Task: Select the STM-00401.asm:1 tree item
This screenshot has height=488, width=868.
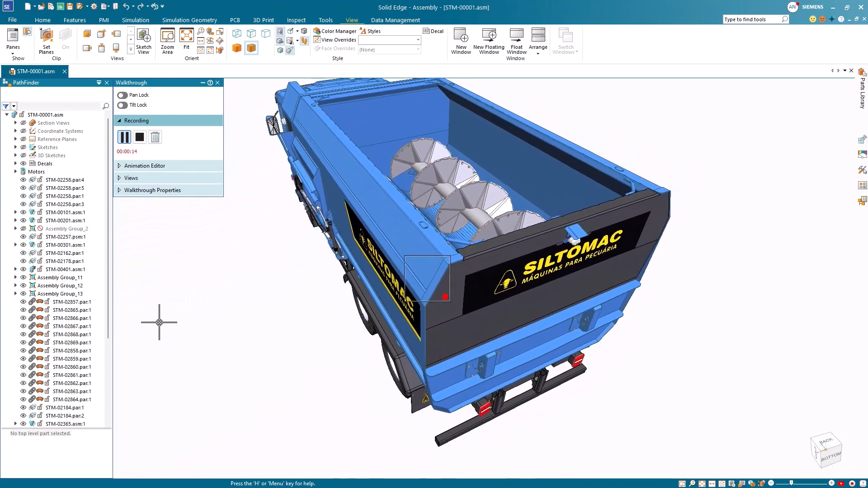Action: pyautogui.click(x=65, y=269)
